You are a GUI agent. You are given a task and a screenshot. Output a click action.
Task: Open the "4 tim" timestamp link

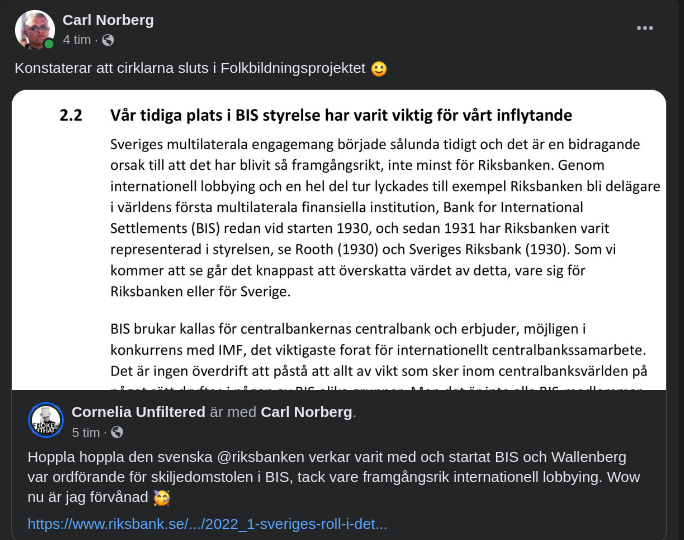click(x=77, y=40)
